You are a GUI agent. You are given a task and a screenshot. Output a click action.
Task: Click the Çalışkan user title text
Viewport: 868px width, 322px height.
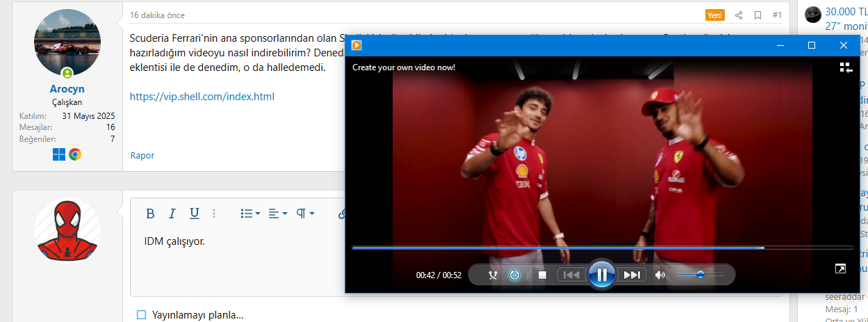[67, 102]
